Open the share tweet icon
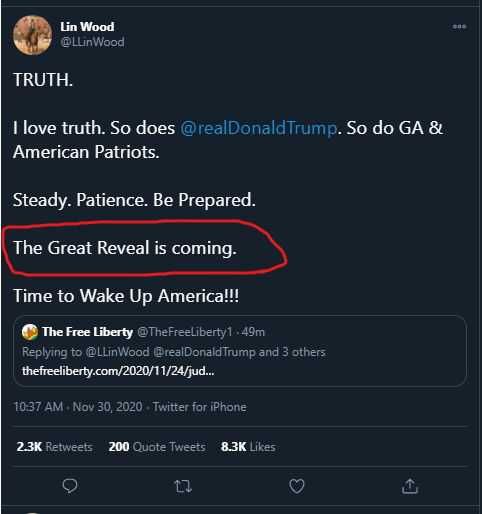Viewport: 482px width, 514px height. coord(410,486)
